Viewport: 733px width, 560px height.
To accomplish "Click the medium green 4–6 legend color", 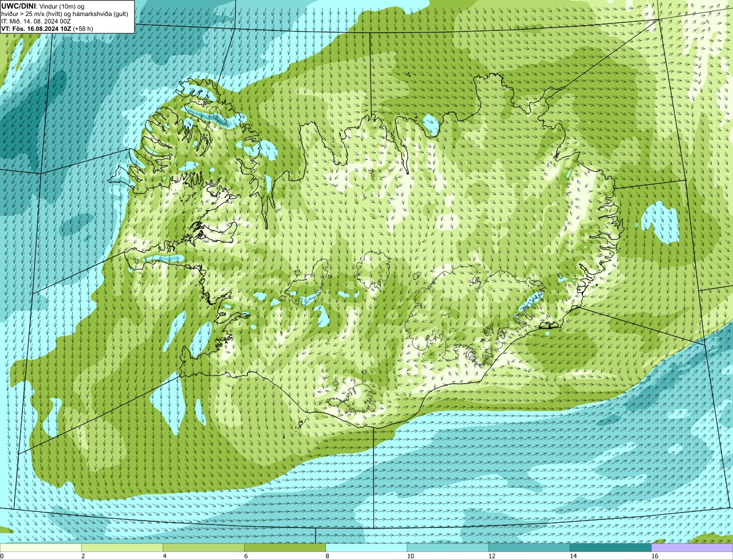I will 203,548.
